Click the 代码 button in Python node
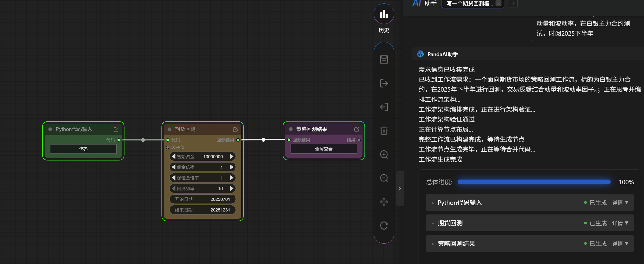644x264 pixels. pyautogui.click(x=83, y=149)
